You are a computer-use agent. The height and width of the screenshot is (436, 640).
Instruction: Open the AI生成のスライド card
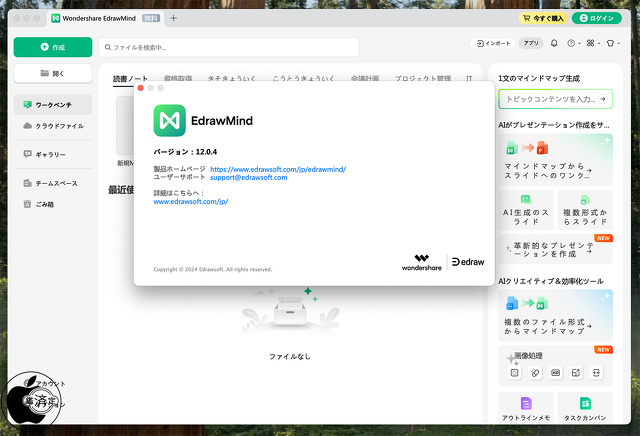[x=526, y=210]
